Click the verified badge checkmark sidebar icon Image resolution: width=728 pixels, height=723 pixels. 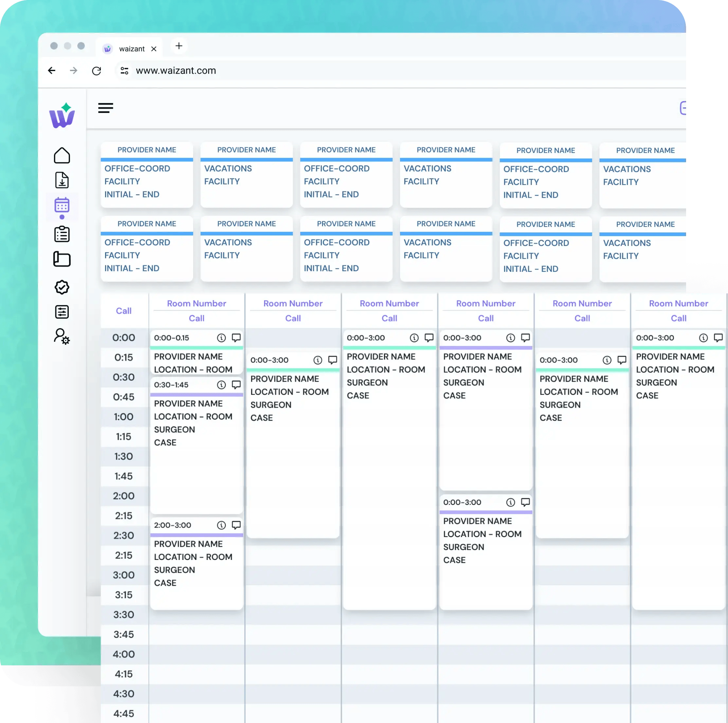pyautogui.click(x=62, y=287)
